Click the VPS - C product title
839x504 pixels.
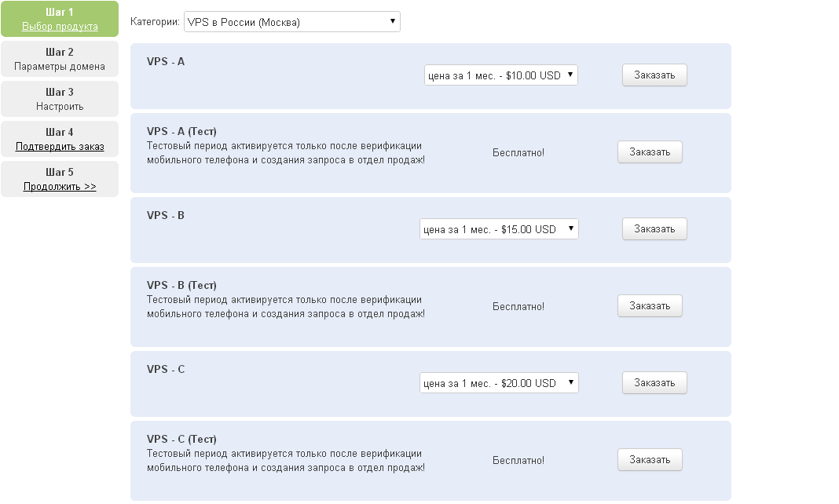(165, 369)
